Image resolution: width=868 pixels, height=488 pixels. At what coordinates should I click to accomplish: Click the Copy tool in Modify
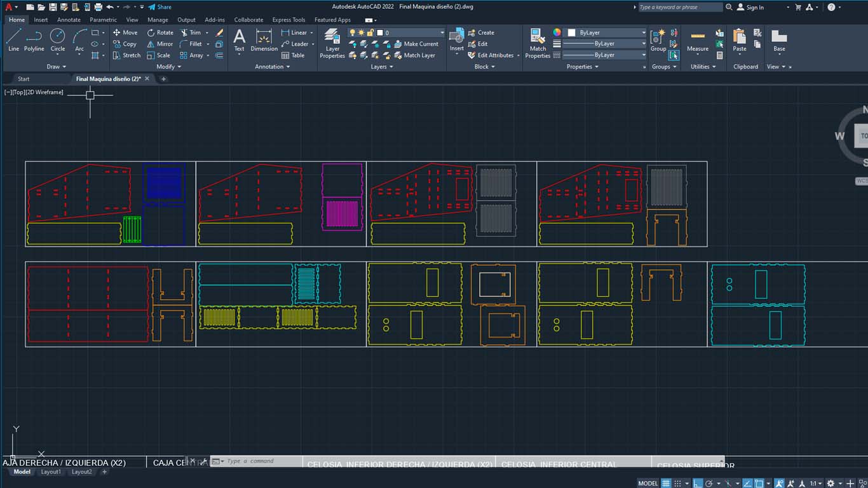coord(125,44)
